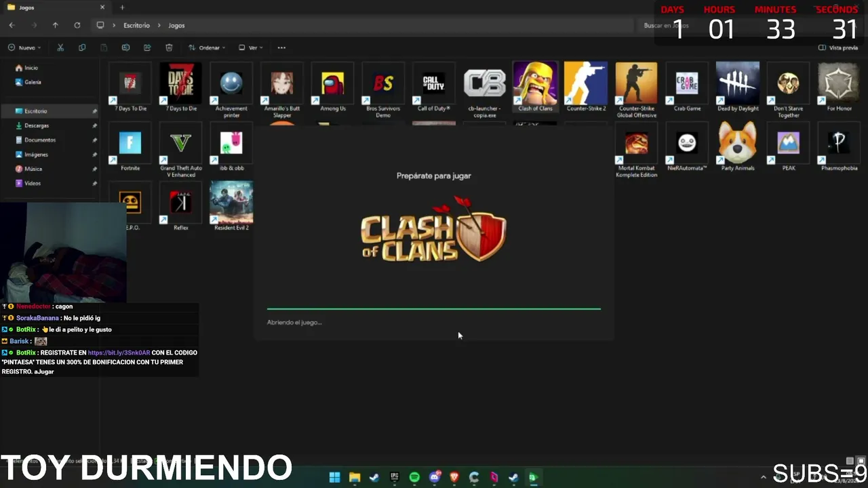The image size is (868, 488).
Task: Select the Phasmophobia shortcut
Action: 839,148
